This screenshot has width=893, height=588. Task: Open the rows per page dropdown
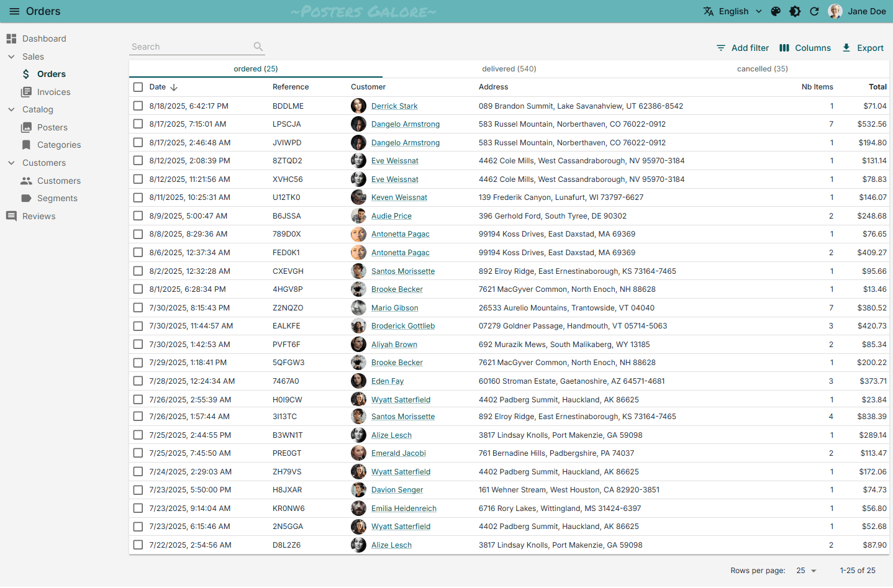[806, 571]
